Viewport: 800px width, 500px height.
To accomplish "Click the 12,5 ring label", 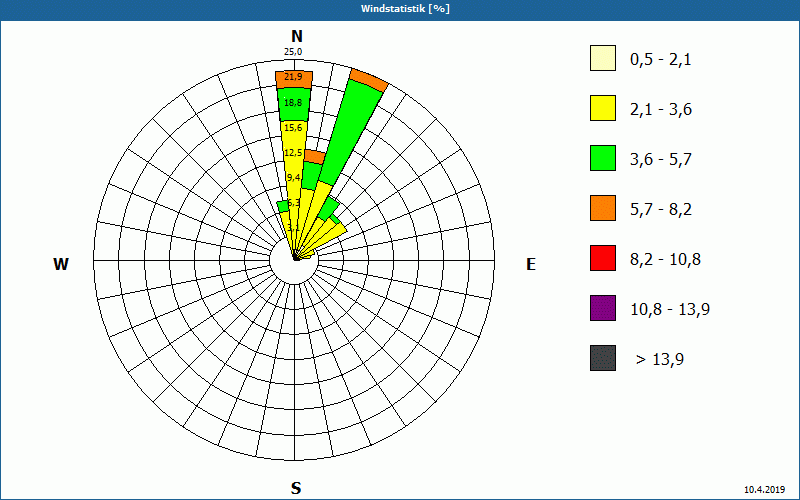I will tap(293, 153).
